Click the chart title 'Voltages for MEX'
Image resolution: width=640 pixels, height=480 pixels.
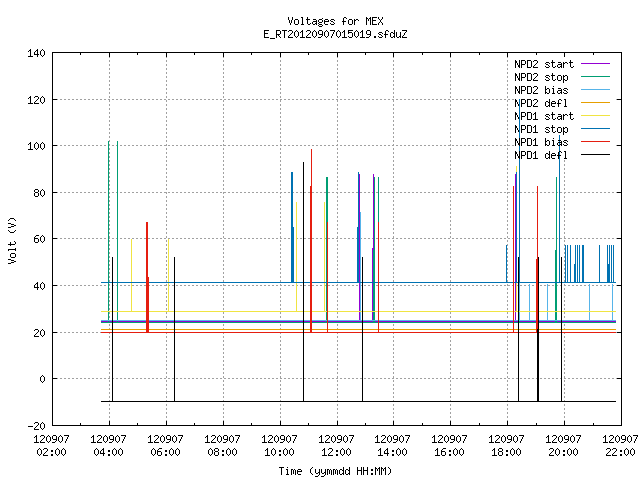click(335, 21)
